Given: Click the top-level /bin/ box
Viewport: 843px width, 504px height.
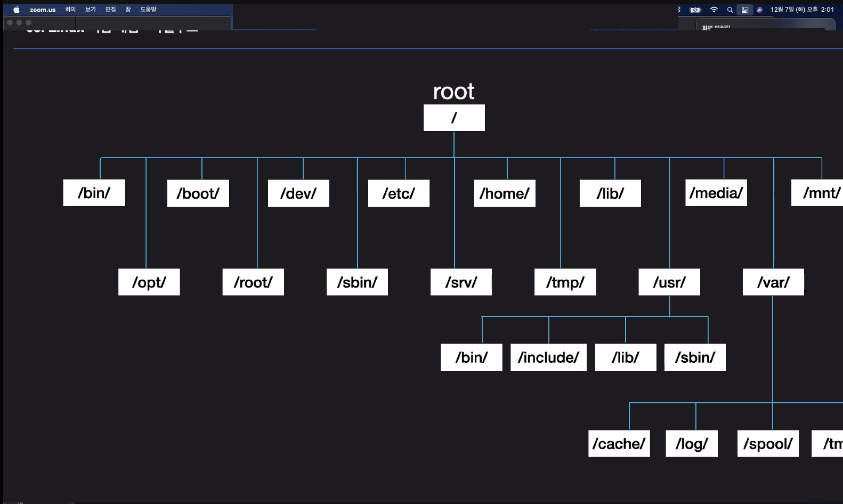Looking at the screenshot, I should 94,193.
